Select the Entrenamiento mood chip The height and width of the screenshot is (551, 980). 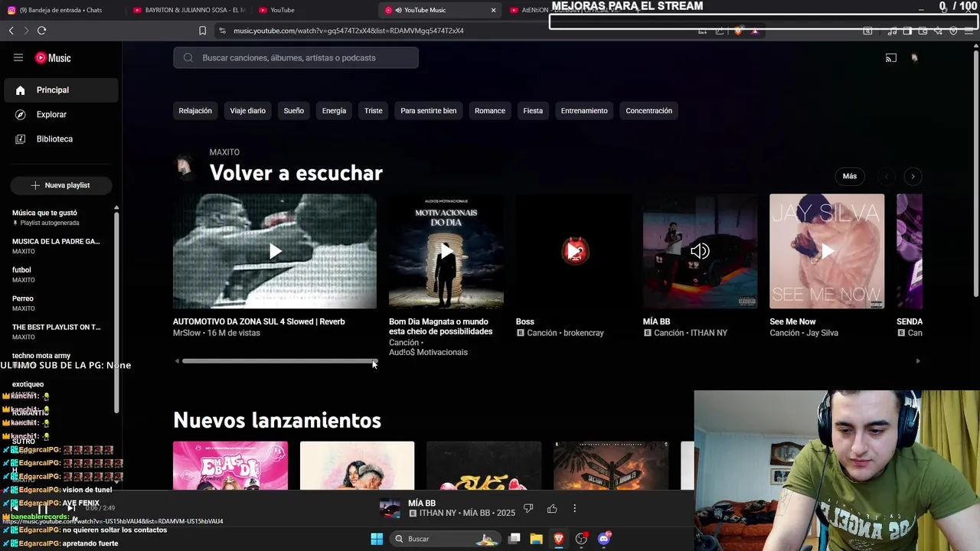tap(584, 111)
